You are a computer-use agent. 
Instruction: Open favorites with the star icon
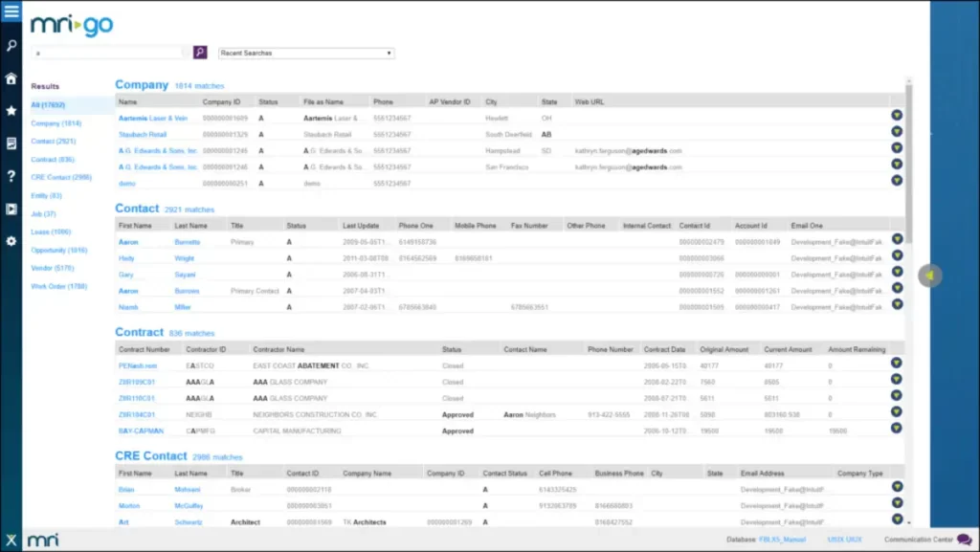click(x=11, y=111)
